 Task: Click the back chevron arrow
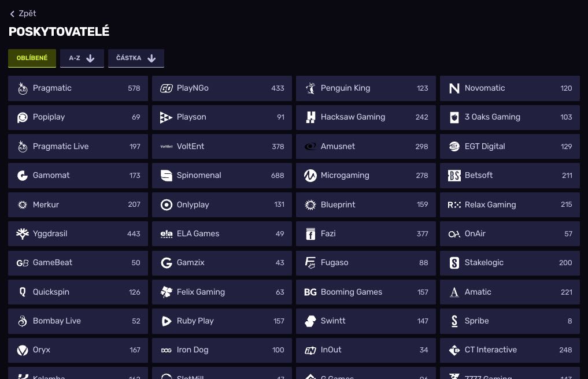click(x=12, y=14)
